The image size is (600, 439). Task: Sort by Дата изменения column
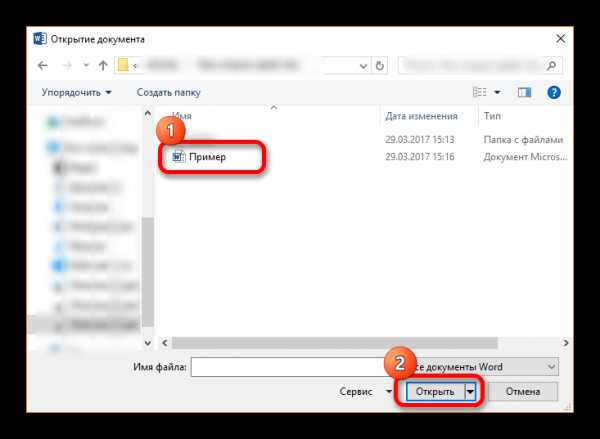[x=421, y=116]
